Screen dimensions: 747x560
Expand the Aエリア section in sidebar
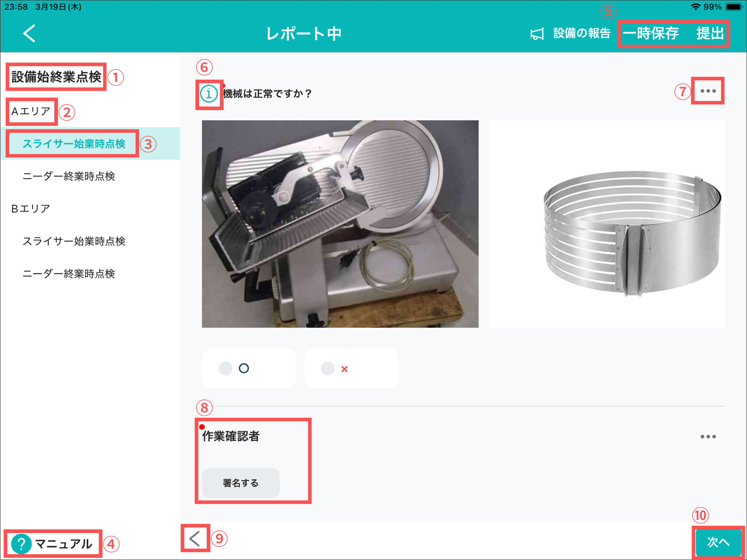(31, 111)
